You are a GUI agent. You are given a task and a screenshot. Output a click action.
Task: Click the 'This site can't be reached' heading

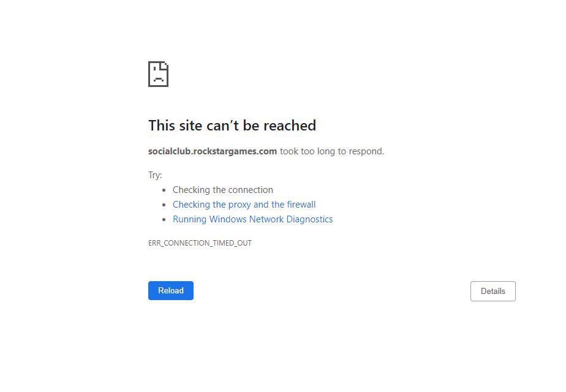[232, 126]
